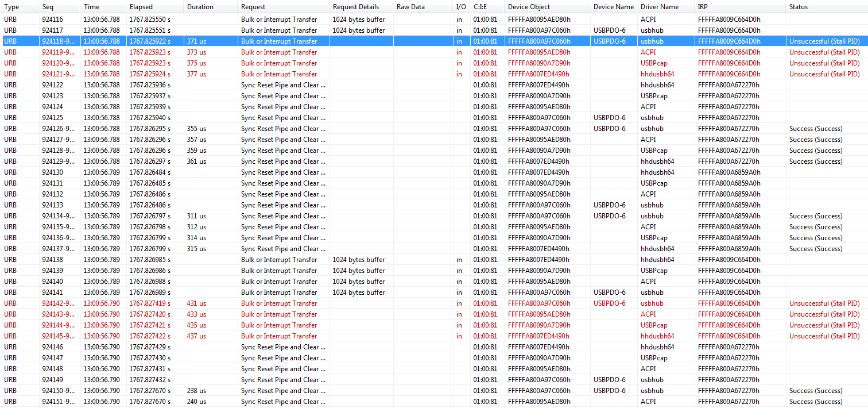This screenshot has height=408, width=868.
Task: Click the 311 us duration cell
Action: click(x=211, y=216)
